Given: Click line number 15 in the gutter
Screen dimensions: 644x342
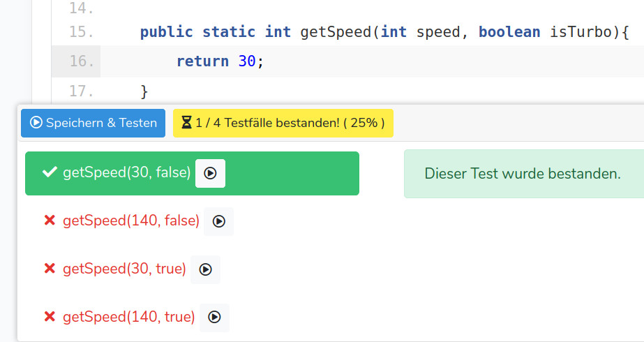Looking at the screenshot, I should (82, 31).
